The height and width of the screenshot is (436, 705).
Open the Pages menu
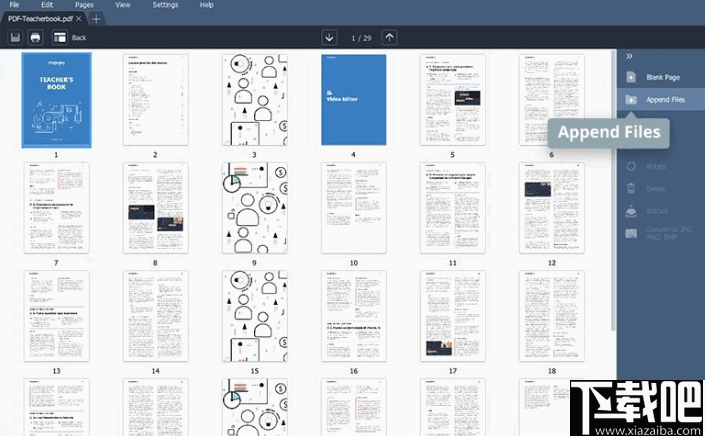pyautogui.click(x=84, y=5)
